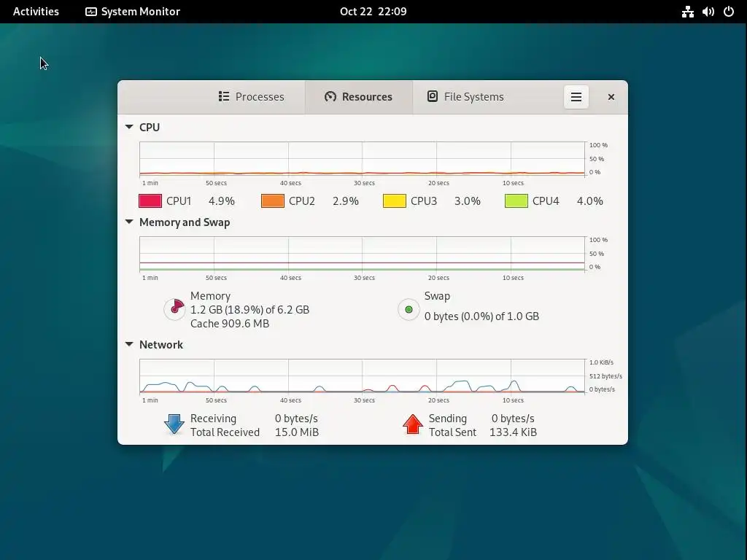Collapse the Memory and Swap section
The image size is (747, 560).
coord(129,222)
